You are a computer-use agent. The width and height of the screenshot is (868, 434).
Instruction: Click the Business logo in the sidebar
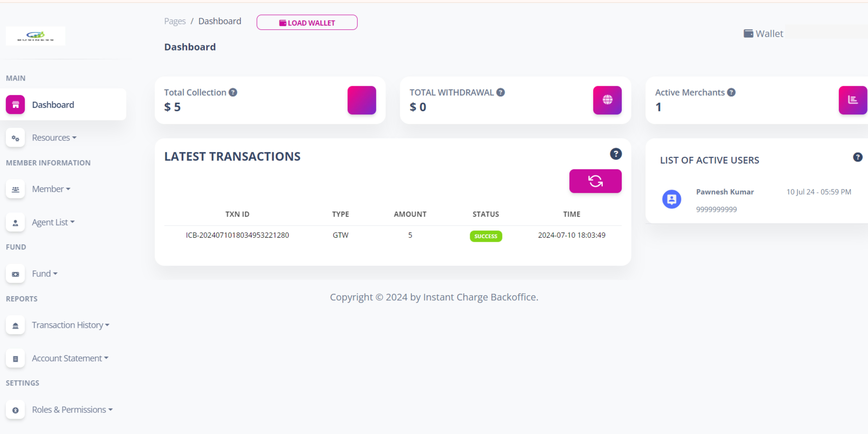35,36
